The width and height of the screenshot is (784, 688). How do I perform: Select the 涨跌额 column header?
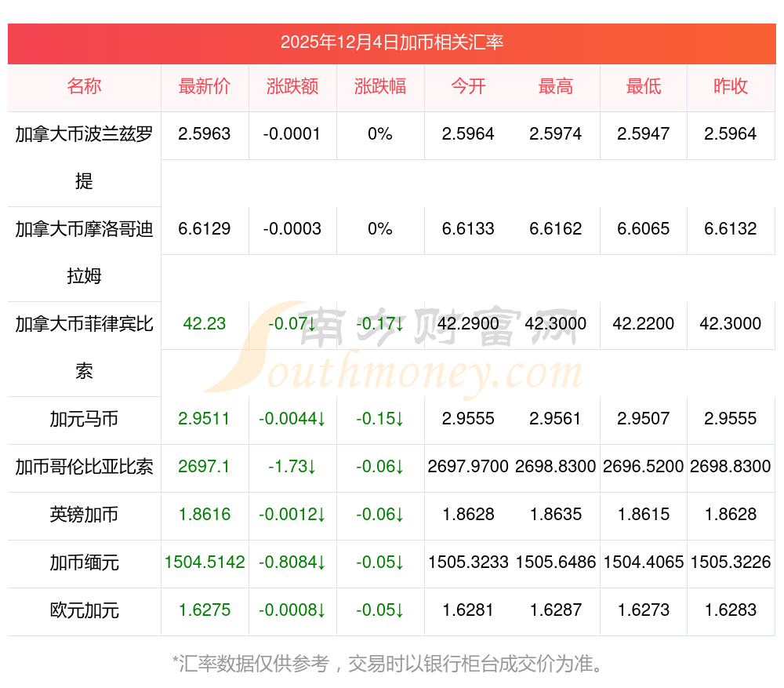pos(292,87)
